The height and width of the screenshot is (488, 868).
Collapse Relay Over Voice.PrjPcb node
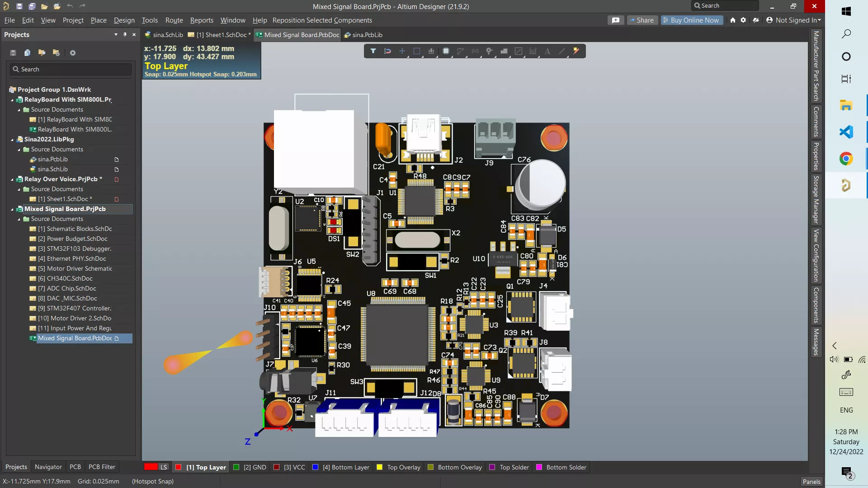click(12, 179)
